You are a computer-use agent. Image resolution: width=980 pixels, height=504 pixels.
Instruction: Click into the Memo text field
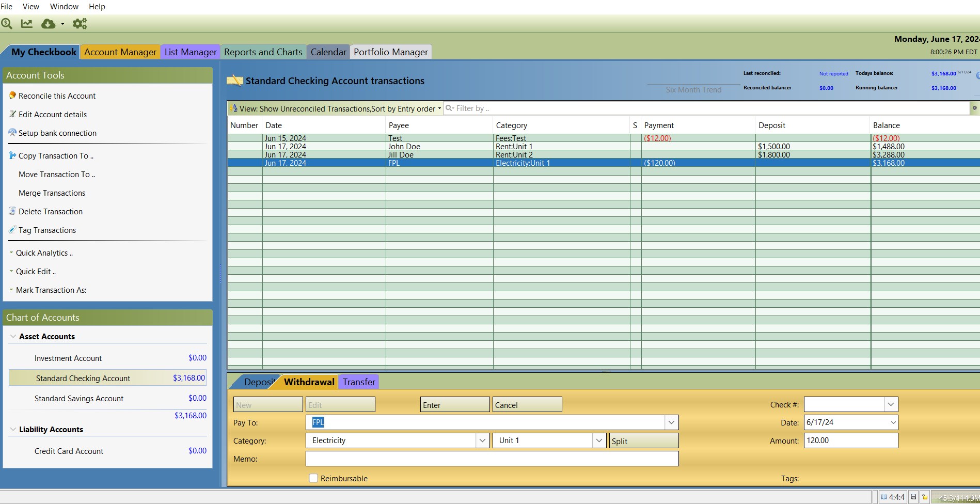(x=492, y=459)
